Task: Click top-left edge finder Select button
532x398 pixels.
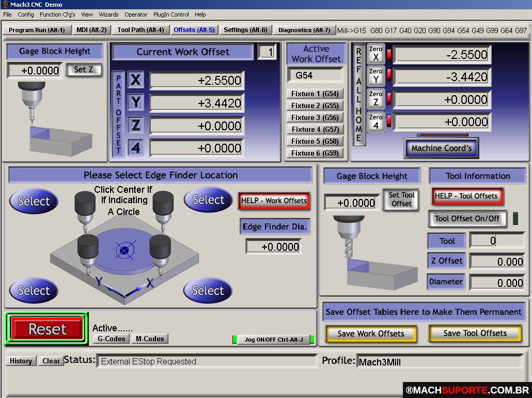Action: click(34, 201)
